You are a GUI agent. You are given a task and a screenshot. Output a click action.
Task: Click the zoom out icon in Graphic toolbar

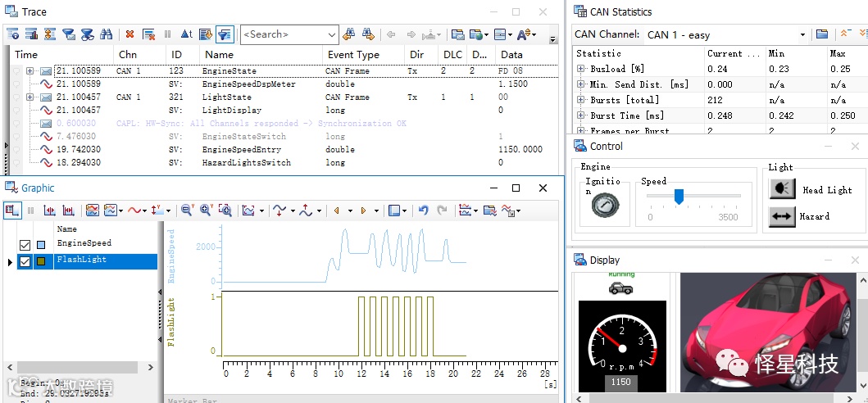coord(187,211)
